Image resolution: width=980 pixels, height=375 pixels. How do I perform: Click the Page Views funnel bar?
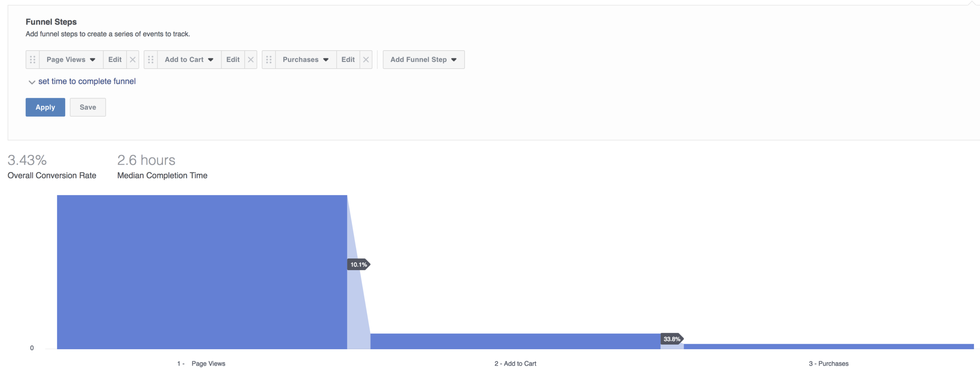(202, 272)
